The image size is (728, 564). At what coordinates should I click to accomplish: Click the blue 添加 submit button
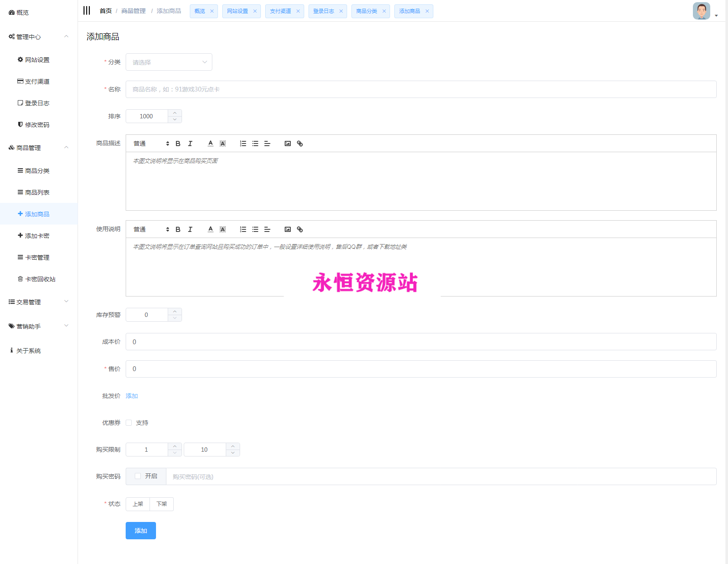pyautogui.click(x=140, y=531)
